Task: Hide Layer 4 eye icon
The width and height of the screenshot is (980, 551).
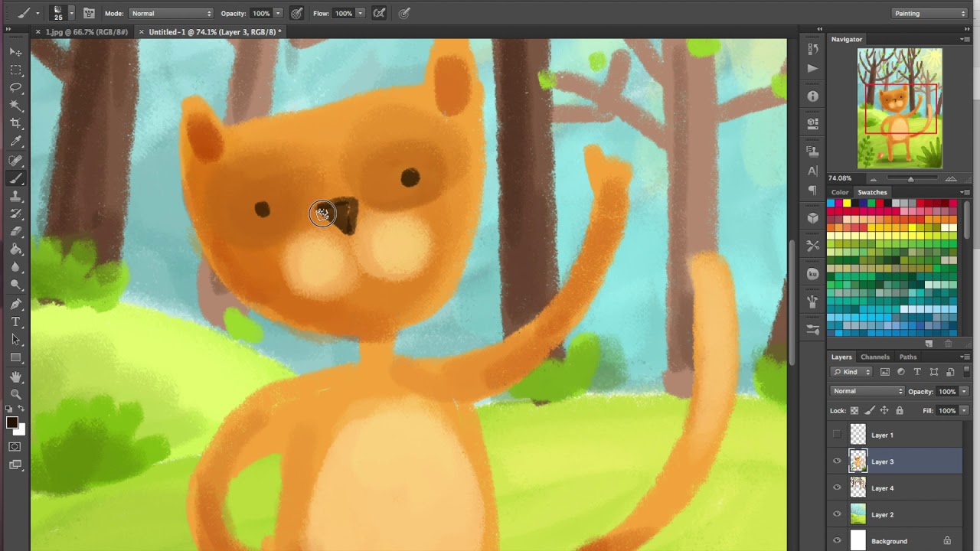Action: [x=837, y=487]
